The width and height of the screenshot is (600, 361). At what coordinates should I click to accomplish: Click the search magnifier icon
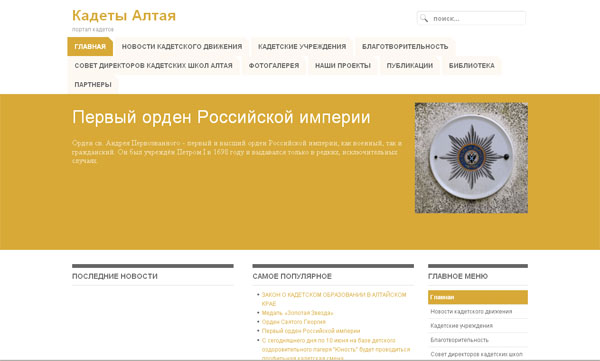point(424,18)
